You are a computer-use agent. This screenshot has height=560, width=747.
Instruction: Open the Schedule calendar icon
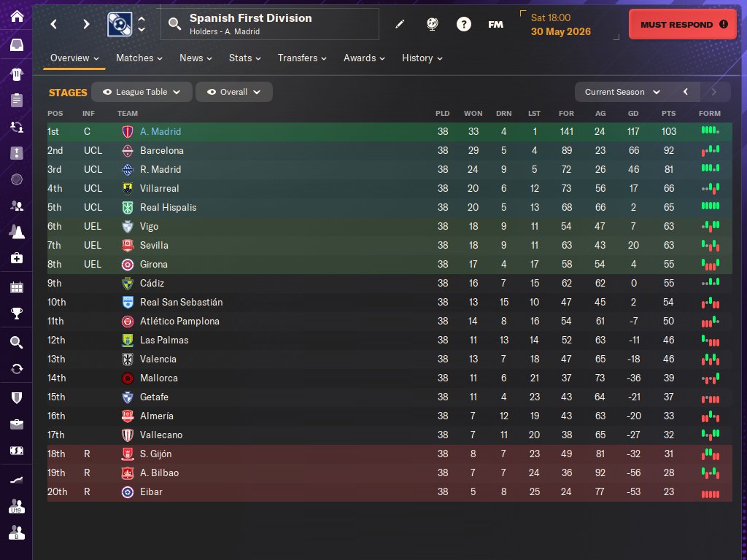pos(17,287)
